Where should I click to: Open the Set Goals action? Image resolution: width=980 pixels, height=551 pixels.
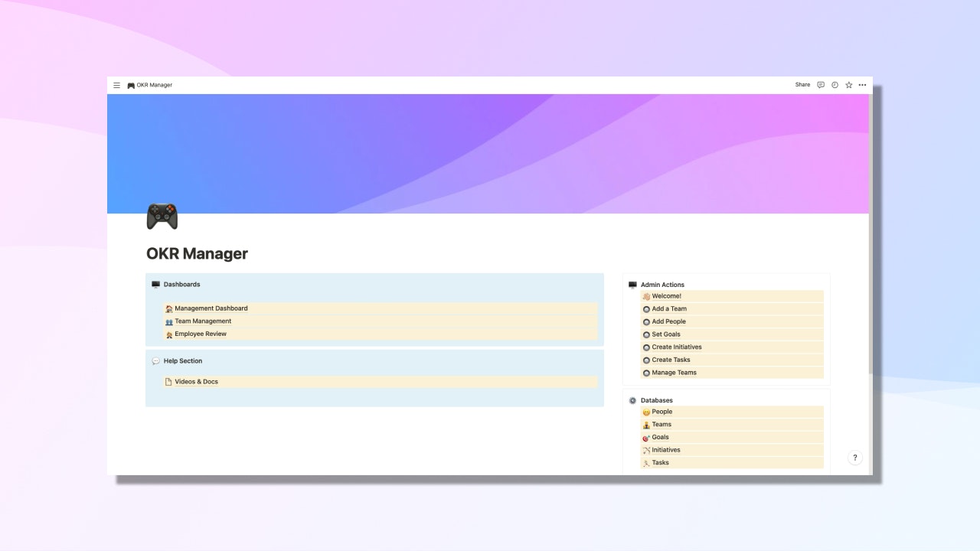click(x=732, y=334)
